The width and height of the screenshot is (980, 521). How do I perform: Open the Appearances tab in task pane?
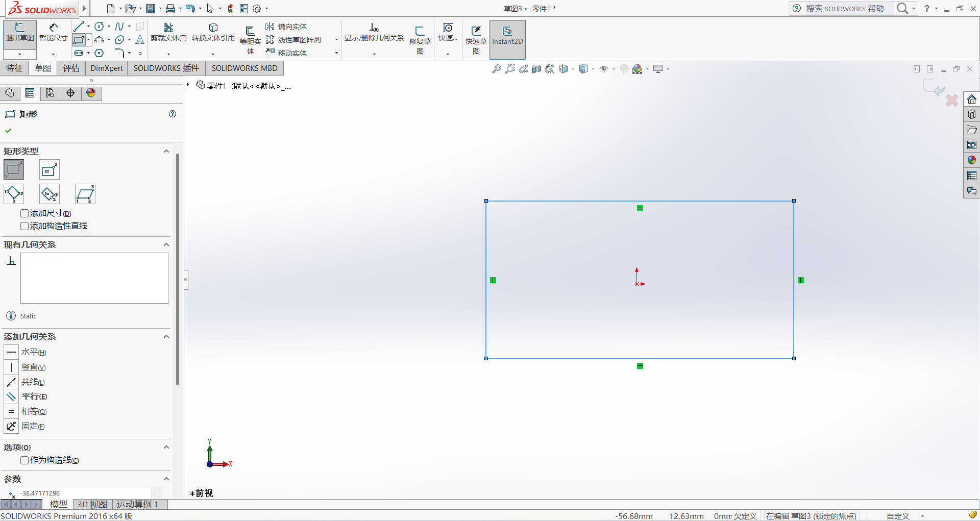pos(972,160)
